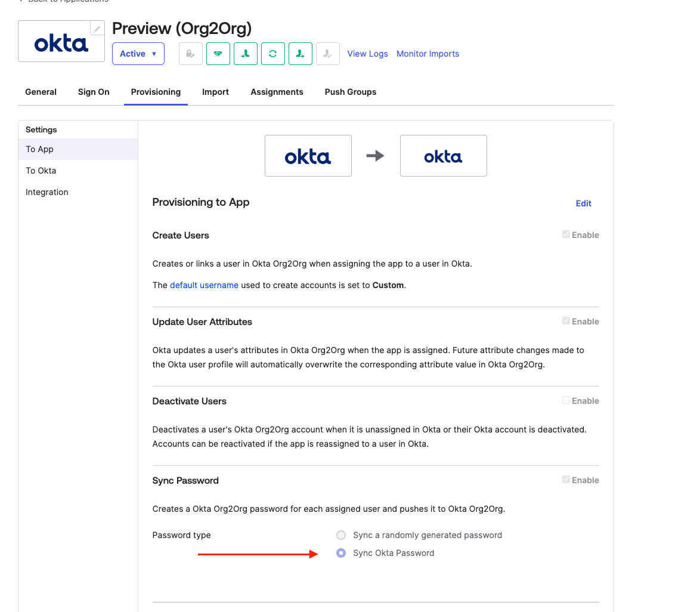Click the Preview (Org2Org) page title
This screenshot has height=612, width=700.
pyautogui.click(x=182, y=29)
